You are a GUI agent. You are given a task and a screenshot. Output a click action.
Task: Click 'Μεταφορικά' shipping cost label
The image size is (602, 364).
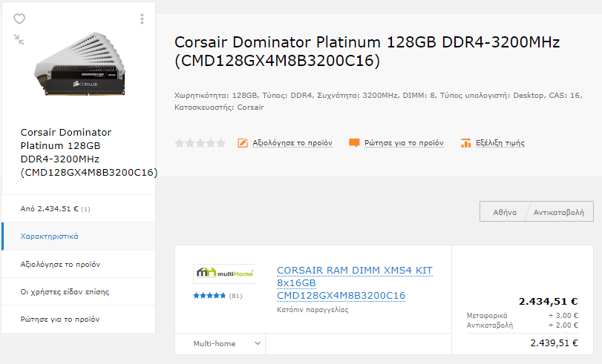point(487,316)
